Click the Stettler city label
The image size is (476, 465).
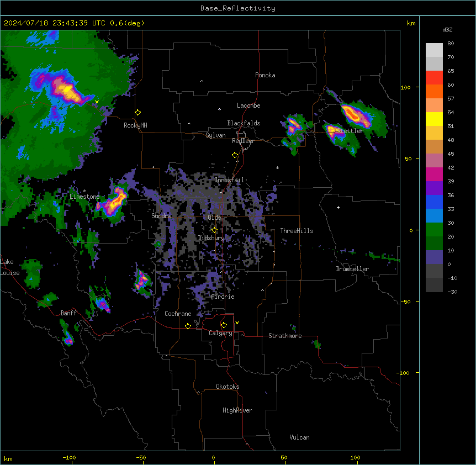[x=350, y=131]
